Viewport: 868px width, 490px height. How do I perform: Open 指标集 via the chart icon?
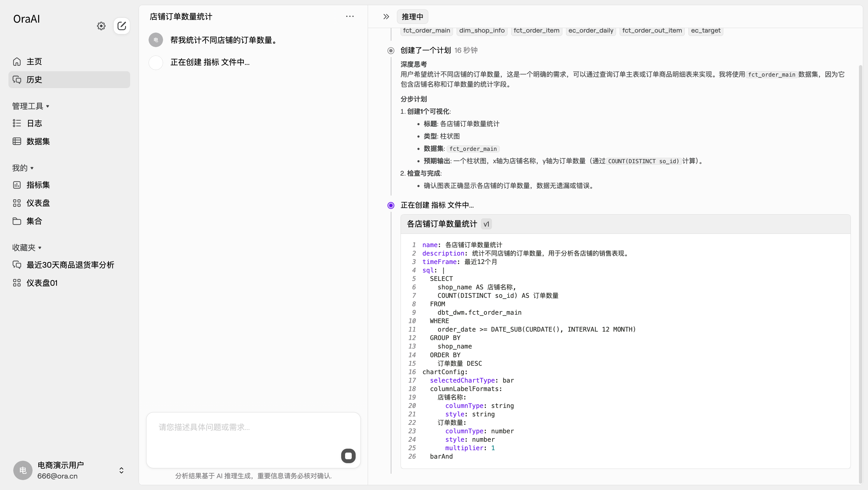17,185
